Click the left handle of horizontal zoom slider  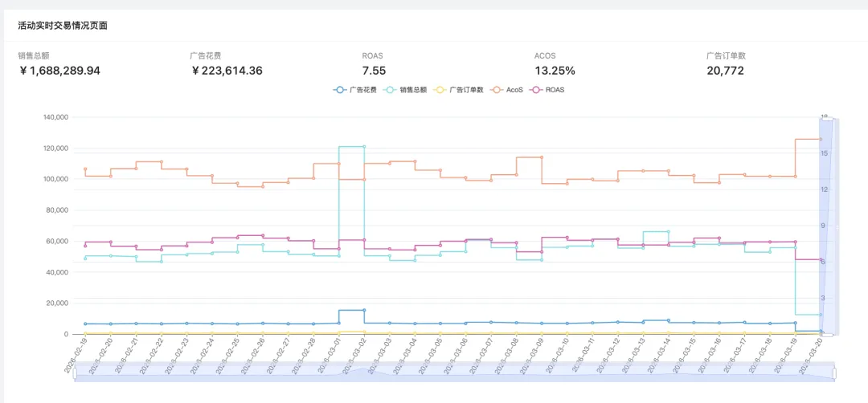tap(75, 374)
